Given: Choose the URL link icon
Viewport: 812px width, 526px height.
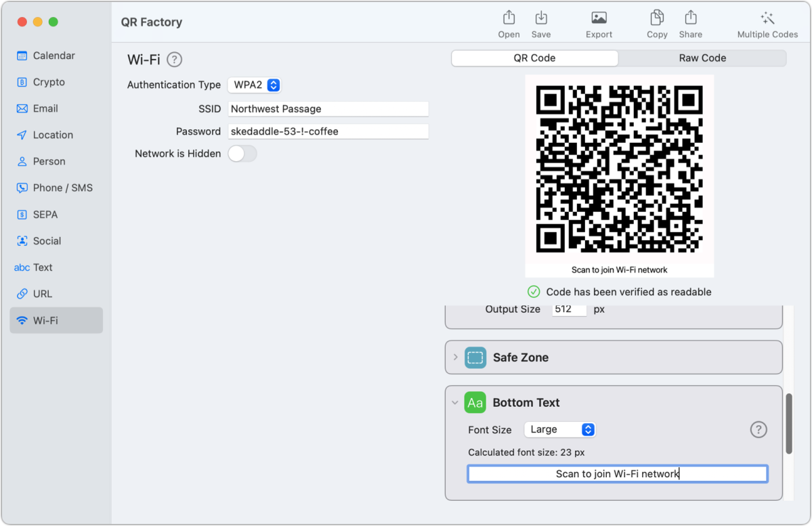Looking at the screenshot, I should point(22,294).
